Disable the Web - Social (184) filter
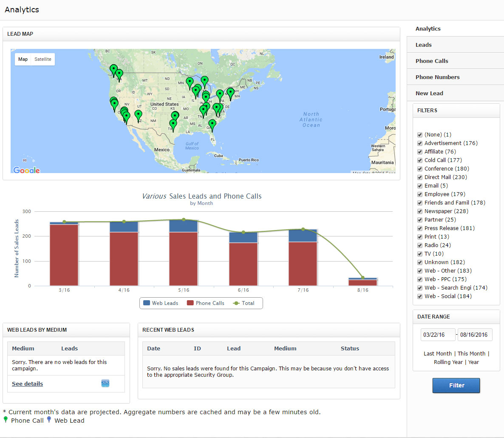 [x=420, y=296]
